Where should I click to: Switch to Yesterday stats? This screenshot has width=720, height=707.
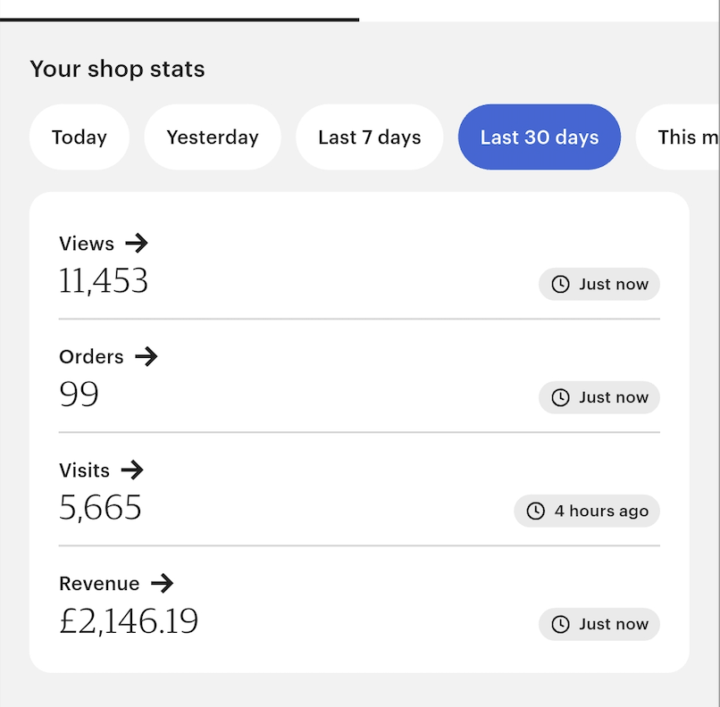[x=212, y=137]
